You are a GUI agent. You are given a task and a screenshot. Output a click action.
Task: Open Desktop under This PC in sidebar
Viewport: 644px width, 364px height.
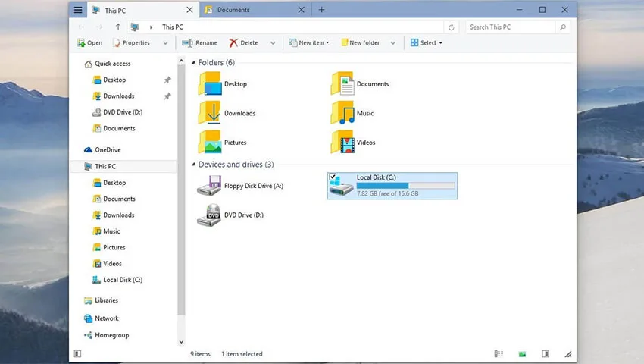[109, 183]
